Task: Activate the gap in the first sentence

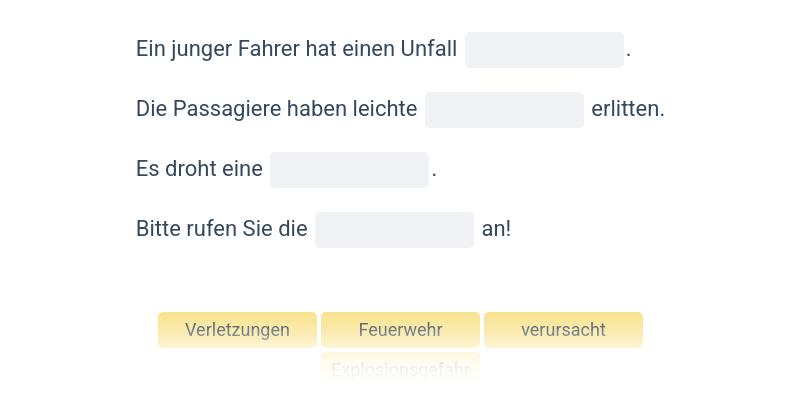Action: [544, 50]
